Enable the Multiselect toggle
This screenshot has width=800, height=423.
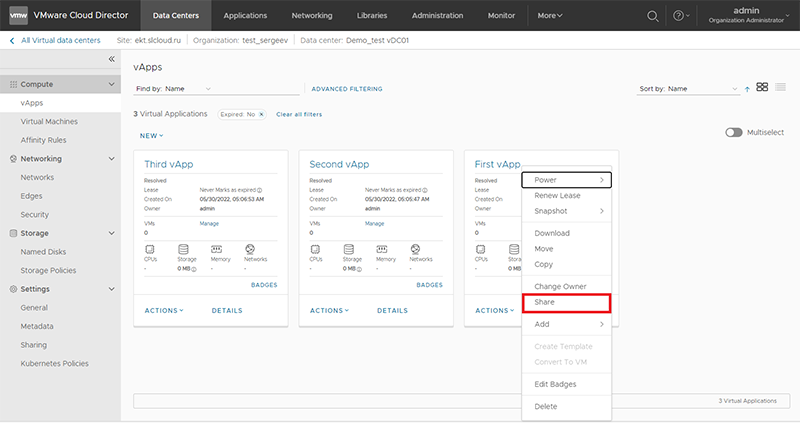(x=734, y=133)
